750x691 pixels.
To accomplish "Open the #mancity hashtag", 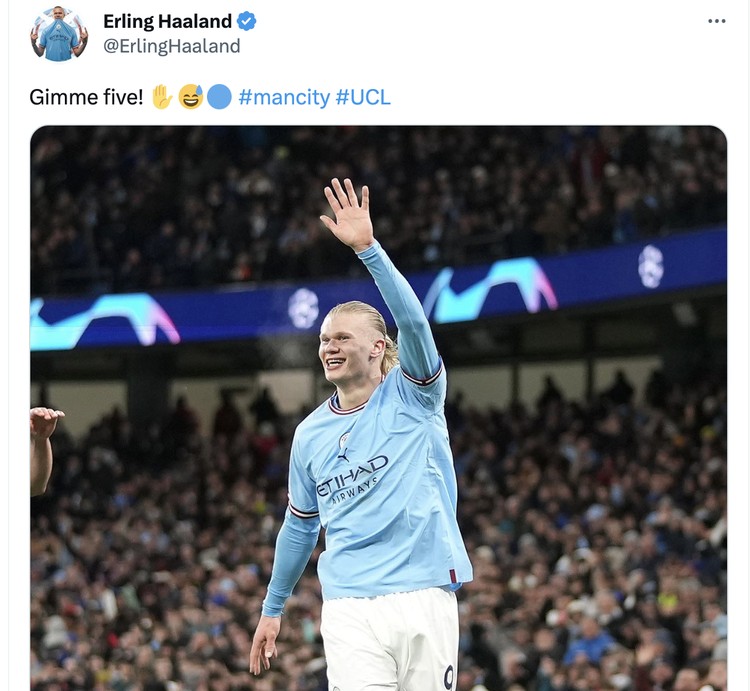I will point(284,97).
